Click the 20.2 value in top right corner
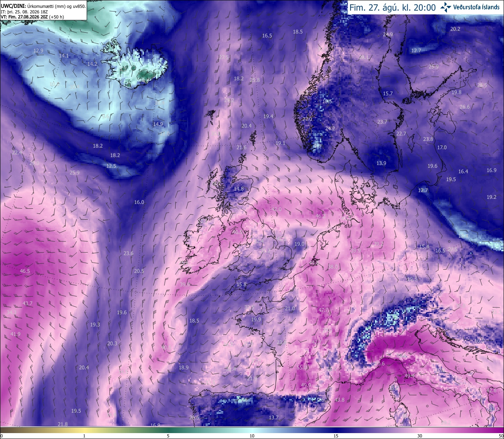Viewport: 504px width, 439px height. coord(455,29)
